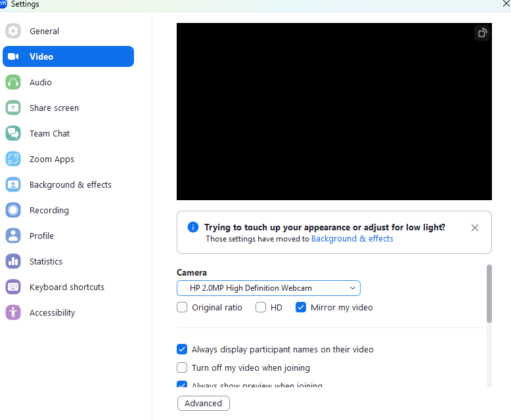Check Turn off my video when joining

pos(182,367)
